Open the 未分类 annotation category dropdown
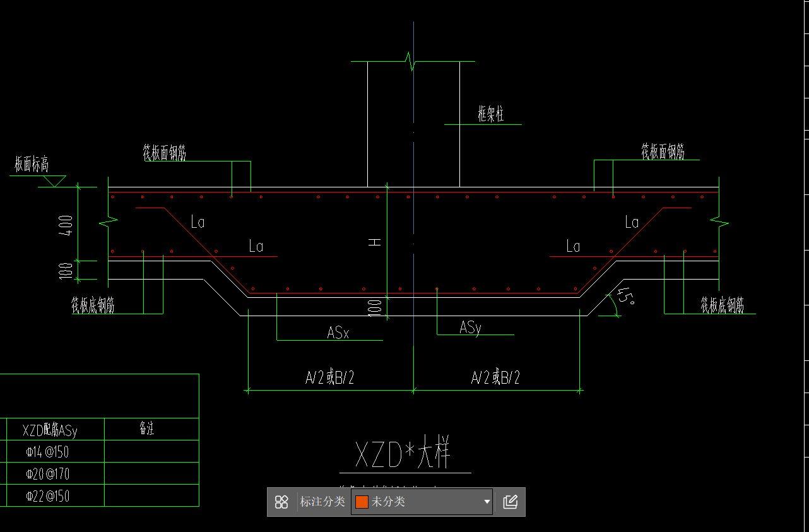 (422, 502)
